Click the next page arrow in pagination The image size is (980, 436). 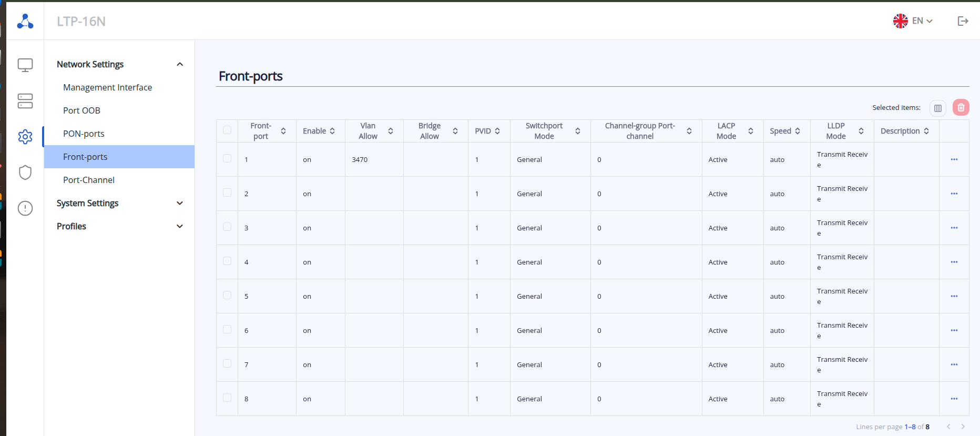[963, 427]
